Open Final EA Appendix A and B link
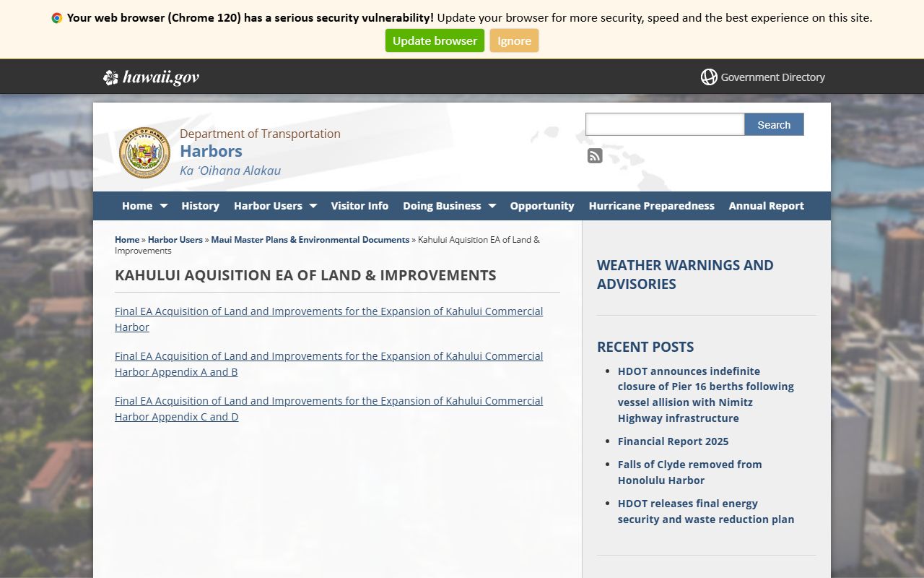 [328, 364]
